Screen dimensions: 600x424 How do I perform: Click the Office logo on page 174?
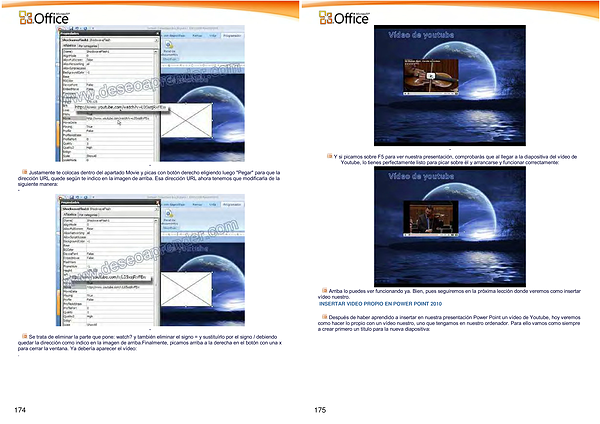44,18
